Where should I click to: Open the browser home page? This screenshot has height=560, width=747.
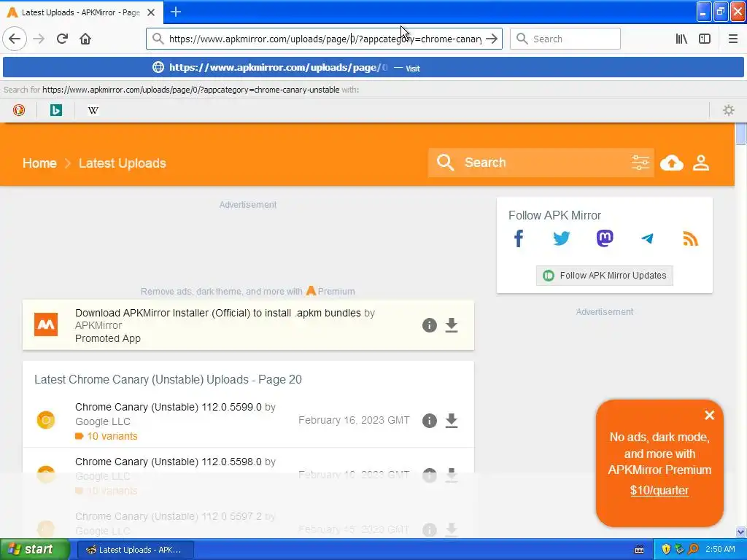[x=85, y=39]
